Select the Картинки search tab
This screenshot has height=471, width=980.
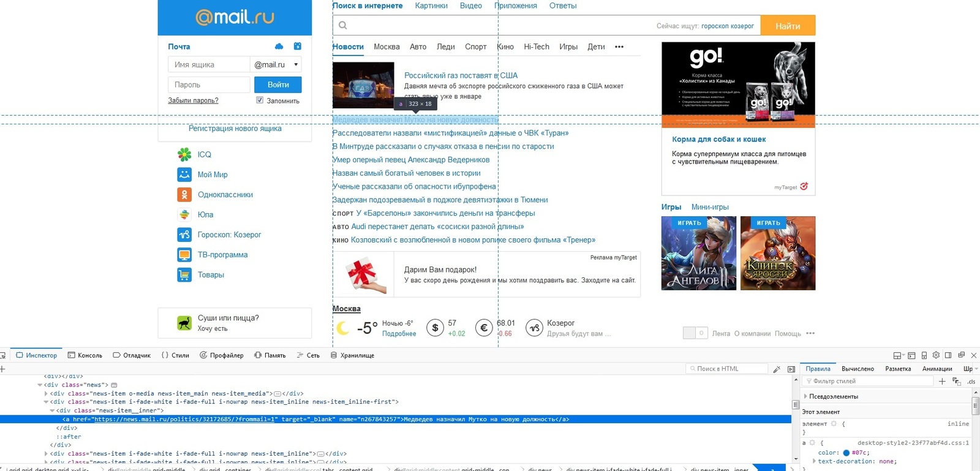[431, 6]
